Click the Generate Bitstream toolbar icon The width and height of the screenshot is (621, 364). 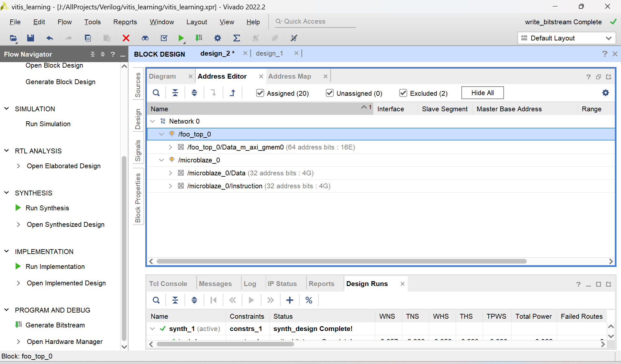pyautogui.click(x=198, y=38)
